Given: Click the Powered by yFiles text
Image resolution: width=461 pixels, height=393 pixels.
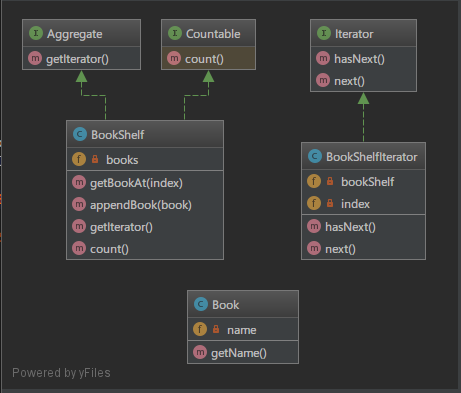Looking at the screenshot, I should pos(61,373).
